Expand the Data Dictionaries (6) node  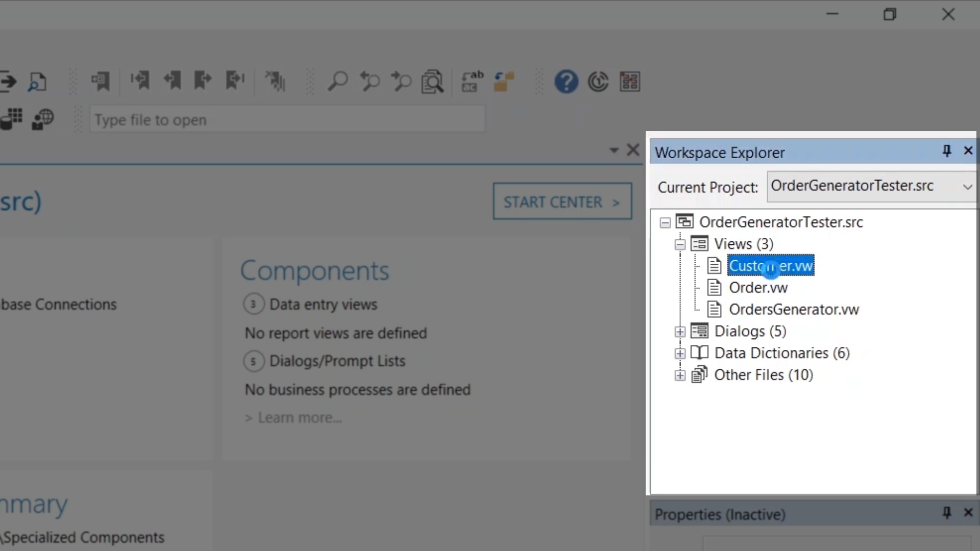pyautogui.click(x=679, y=353)
